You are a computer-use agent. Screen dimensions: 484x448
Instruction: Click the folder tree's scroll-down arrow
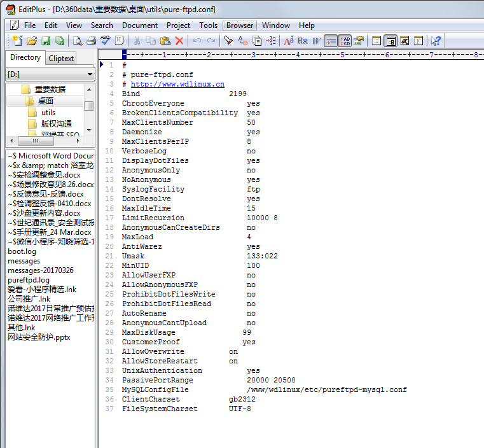click(89, 130)
